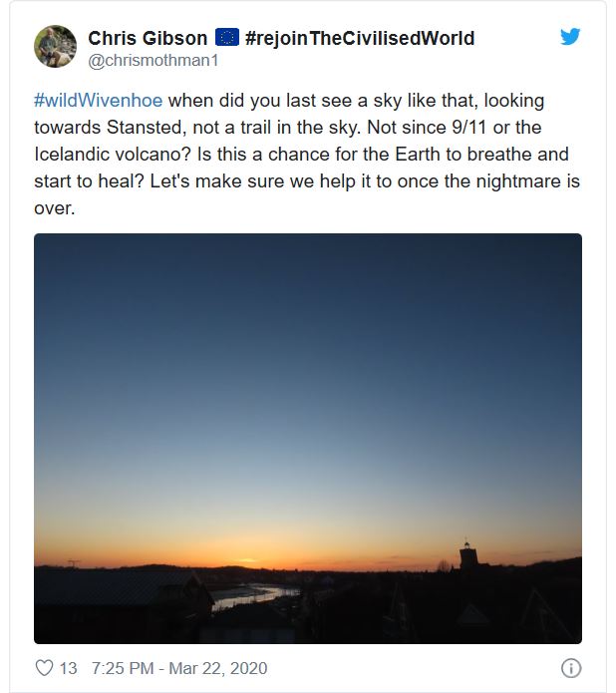Visit the @chrismothman1 handle
616x693 pixels.
(x=153, y=60)
